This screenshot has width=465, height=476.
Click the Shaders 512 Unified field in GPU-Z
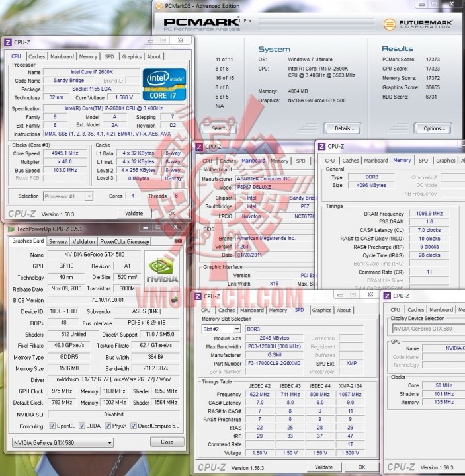(x=73, y=334)
